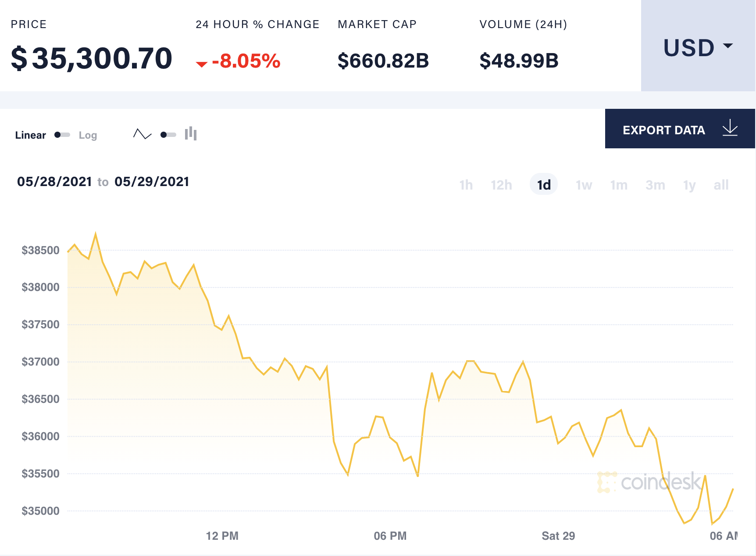Switch to the 1h timeframe tab
This screenshot has height=556, width=756.
click(466, 185)
